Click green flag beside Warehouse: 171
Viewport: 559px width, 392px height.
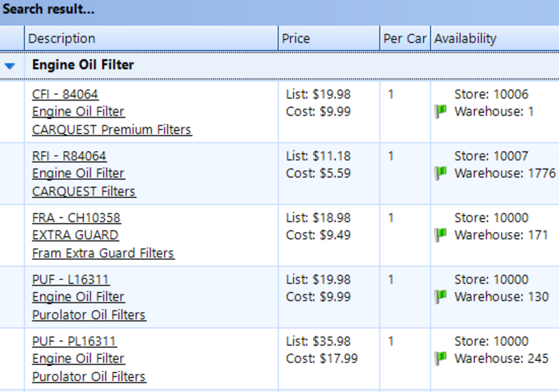click(441, 235)
